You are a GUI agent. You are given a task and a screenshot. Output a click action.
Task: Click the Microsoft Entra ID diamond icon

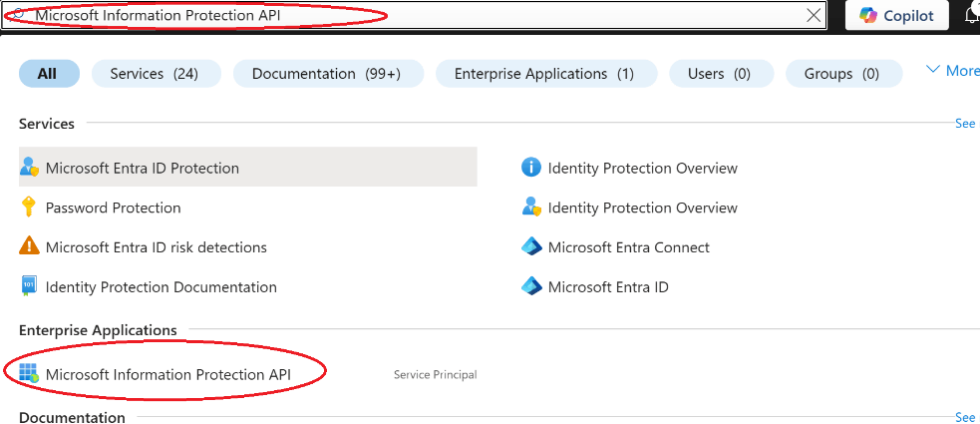530,286
